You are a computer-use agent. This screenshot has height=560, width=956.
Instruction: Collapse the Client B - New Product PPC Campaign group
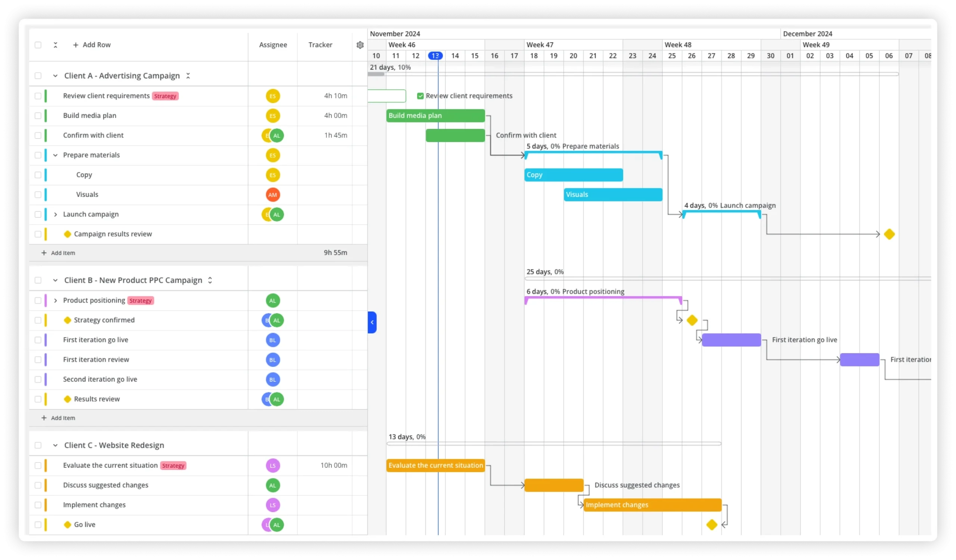click(x=55, y=280)
